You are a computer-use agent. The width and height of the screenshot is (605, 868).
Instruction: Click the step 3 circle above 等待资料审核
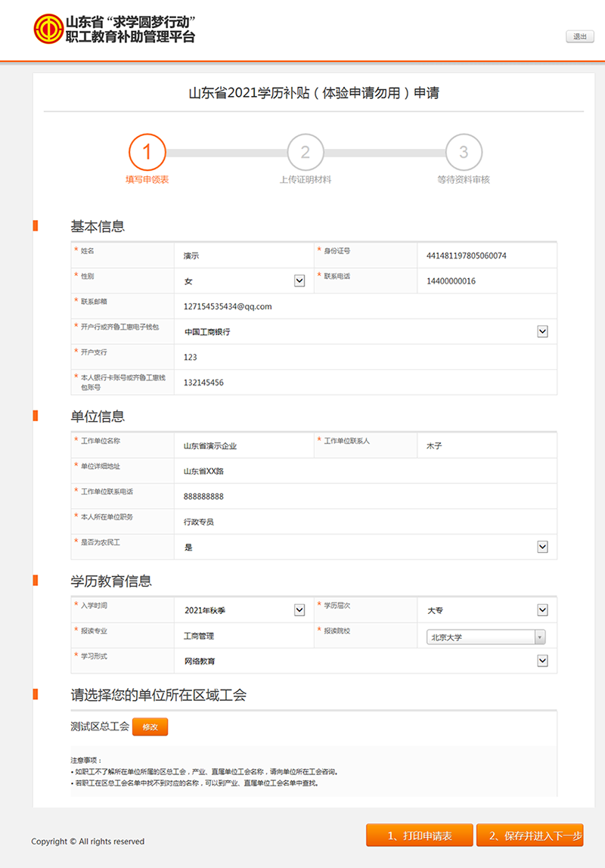pos(464,153)
